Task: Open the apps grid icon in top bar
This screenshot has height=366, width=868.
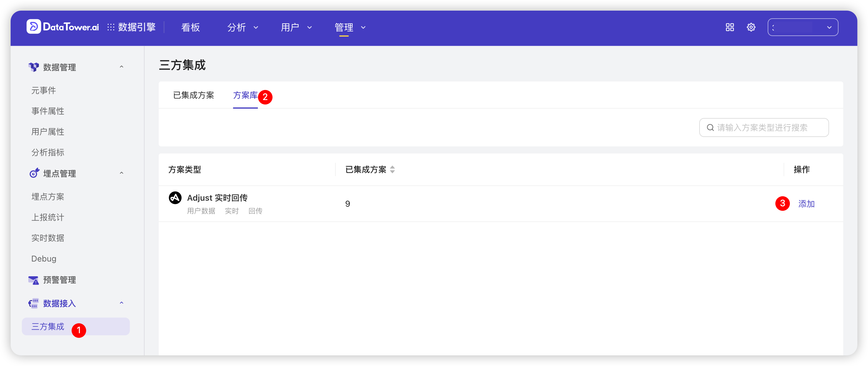Action: 730,27
